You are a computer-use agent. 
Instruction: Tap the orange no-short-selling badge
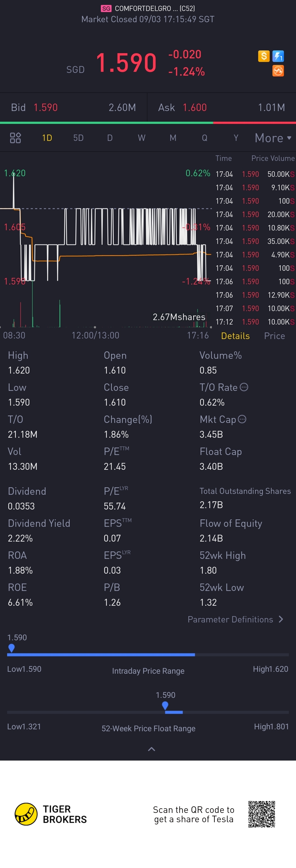pyautogui.click(x=278, y=71)
